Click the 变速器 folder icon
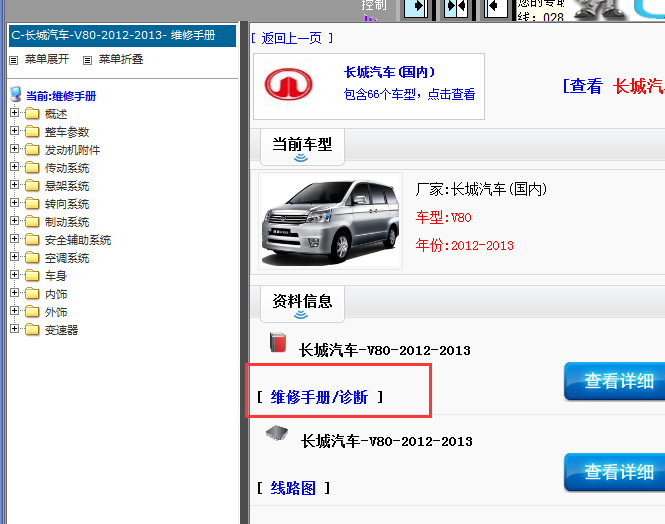Image resolution: width=665 pixels, height=524 pixels. tap(32, 330)
